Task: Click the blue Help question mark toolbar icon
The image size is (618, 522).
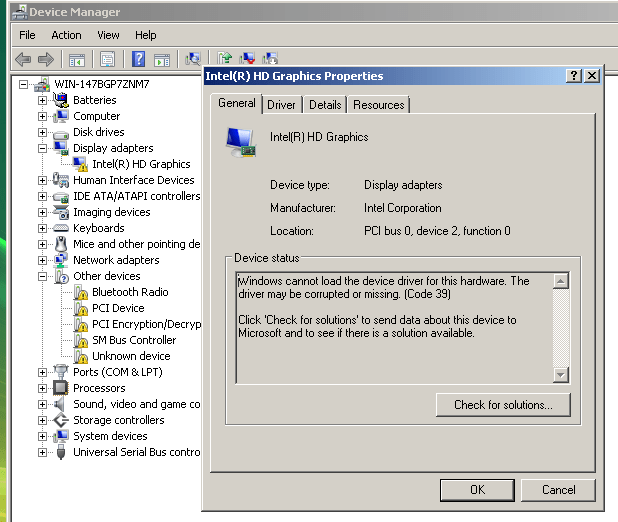Action: (139, 60)
